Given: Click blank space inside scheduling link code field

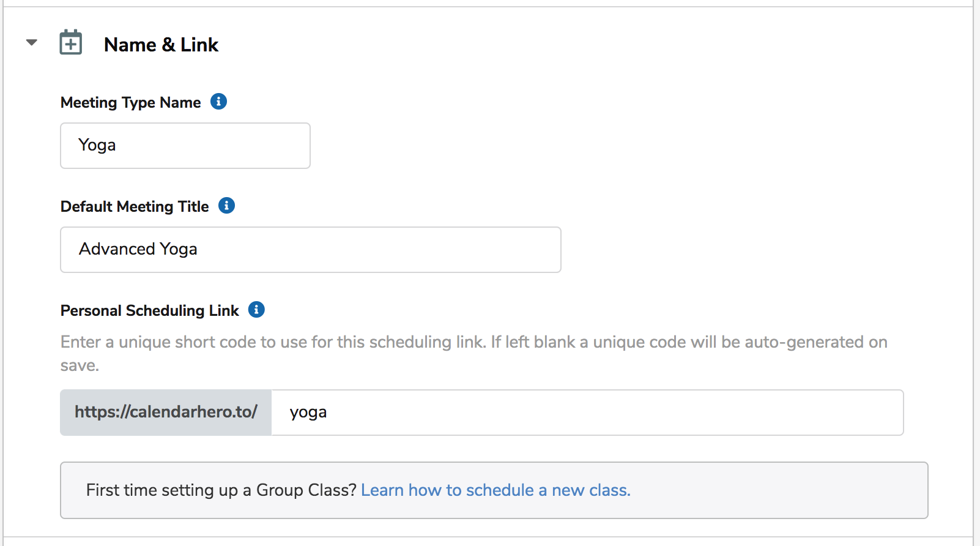Looking at the screenshot, I should (x=612, y=413).
